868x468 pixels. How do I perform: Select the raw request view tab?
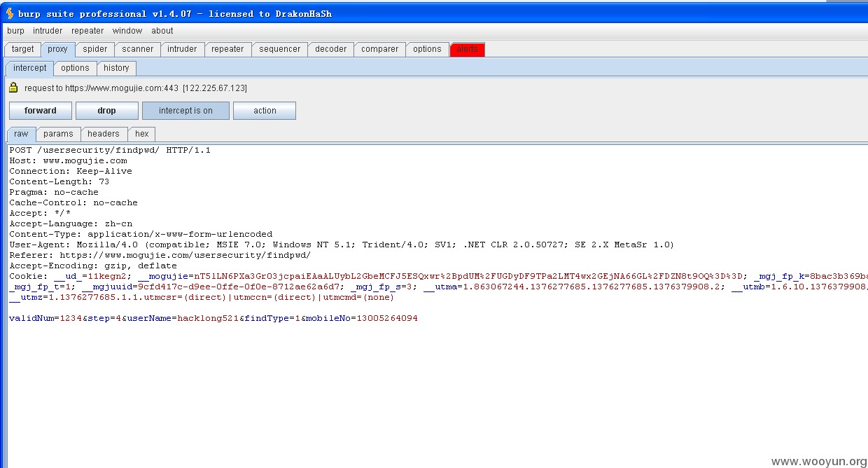(21, 134)
